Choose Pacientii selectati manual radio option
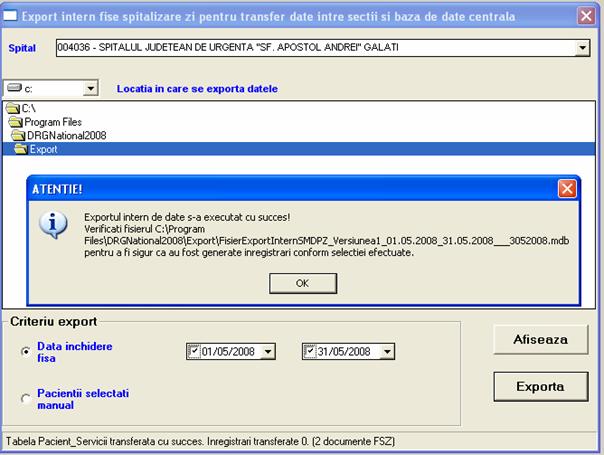Screen dimensions: 604x455 coord(26,399)
